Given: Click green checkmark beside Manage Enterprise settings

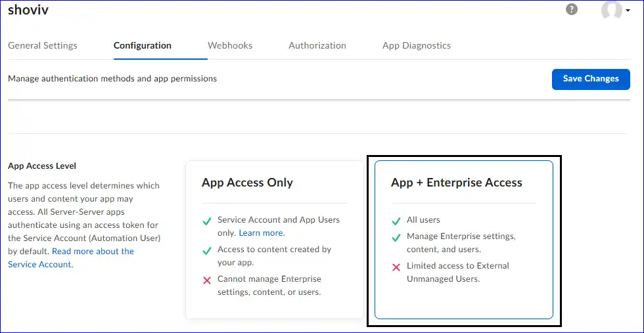Looking at the screenshot, I should (396, 237).
